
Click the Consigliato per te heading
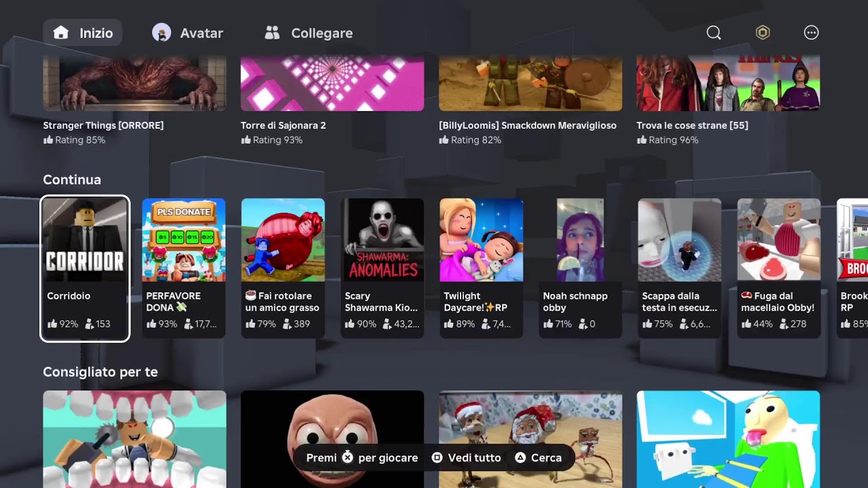100,372
